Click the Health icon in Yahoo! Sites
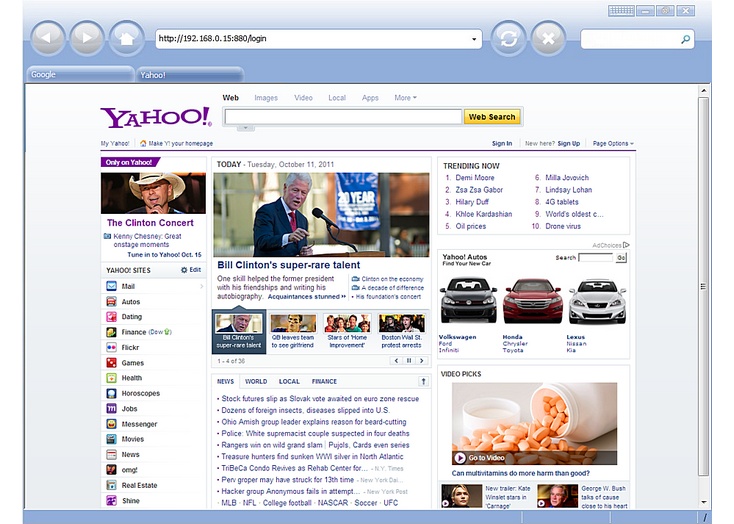 [111, 378]
